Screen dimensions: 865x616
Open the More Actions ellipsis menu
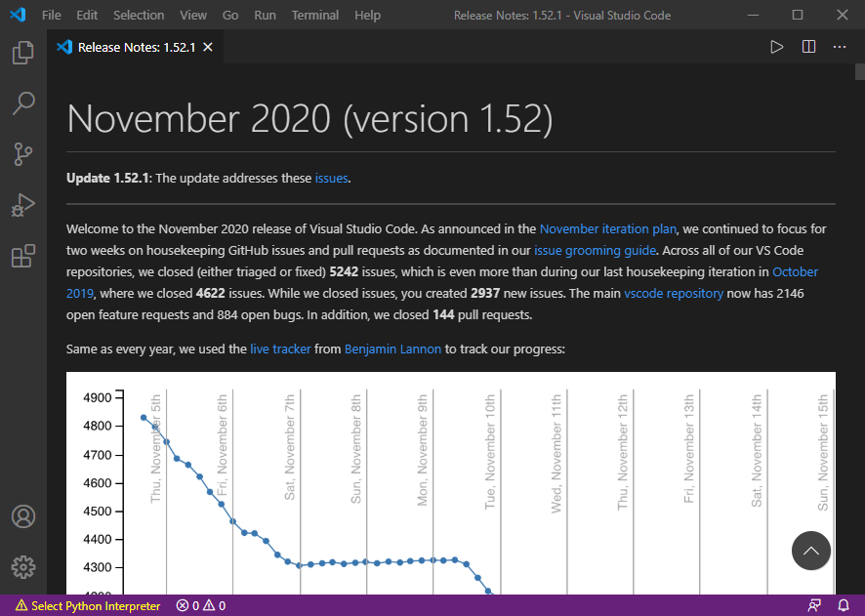pyautogui.click(x=840, y=47)
